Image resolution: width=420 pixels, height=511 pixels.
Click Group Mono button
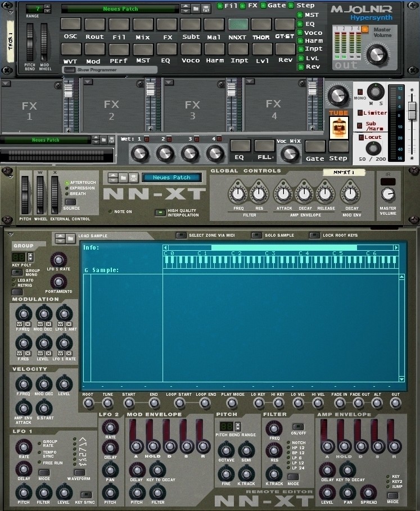(x=17, y=272)
